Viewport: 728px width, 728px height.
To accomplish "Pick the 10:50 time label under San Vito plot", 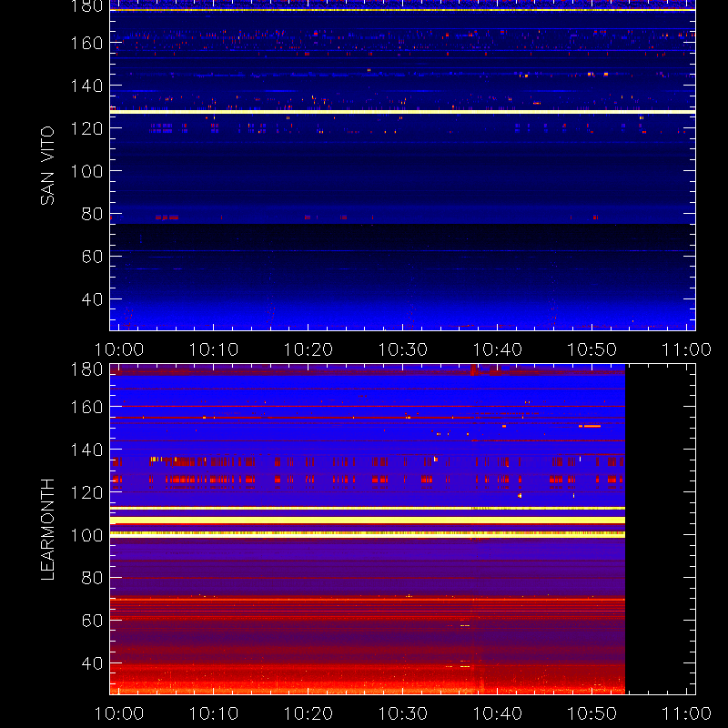I will point(592,349).
